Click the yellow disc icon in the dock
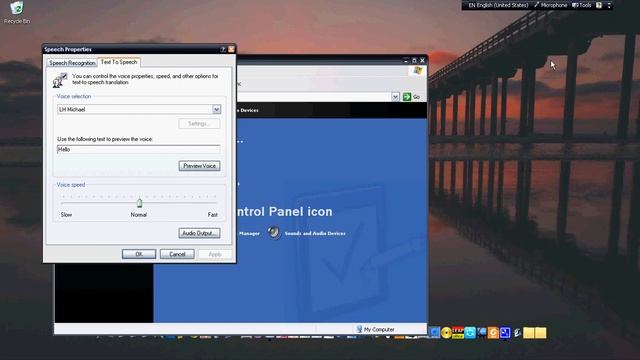 click(x=446, y=333)
